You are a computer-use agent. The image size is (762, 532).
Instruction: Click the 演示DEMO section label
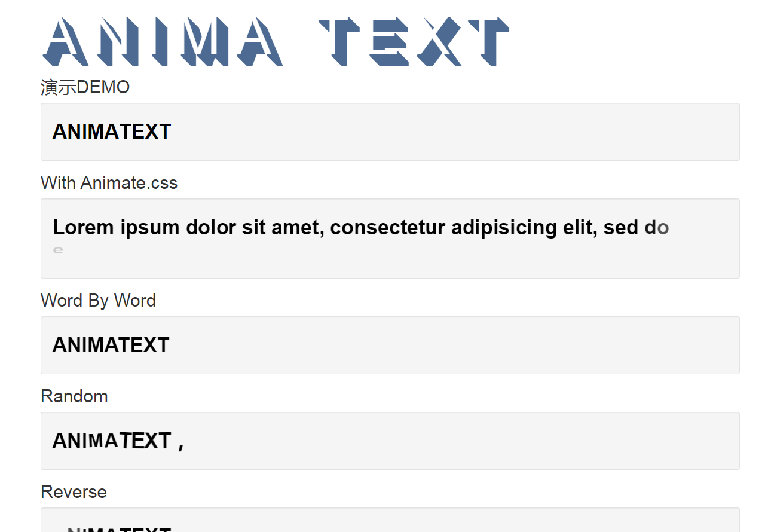point(85,87)
